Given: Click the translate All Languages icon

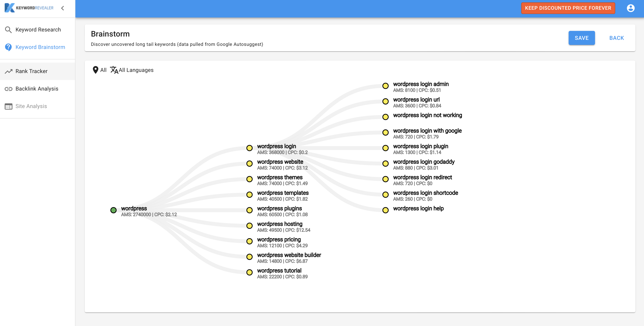Looking at the screenshot, I should click(114, 70).
